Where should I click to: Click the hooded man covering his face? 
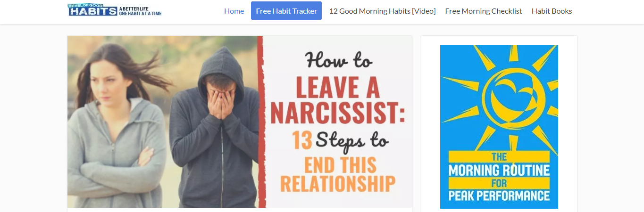pos(215,127)
